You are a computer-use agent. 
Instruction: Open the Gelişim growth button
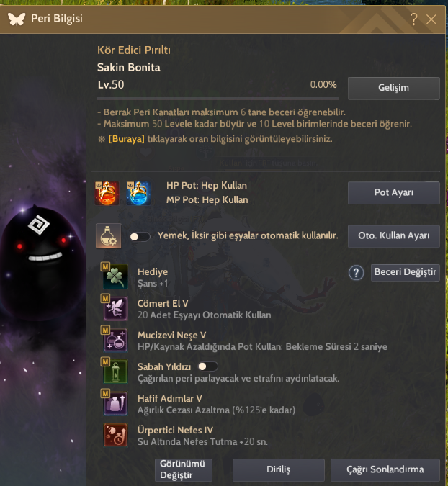pyautogui.click(x=394, y=89)
